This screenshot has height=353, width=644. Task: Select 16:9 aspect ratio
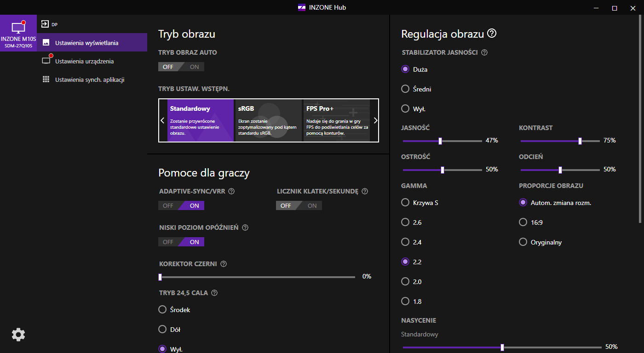coord(523,222)
